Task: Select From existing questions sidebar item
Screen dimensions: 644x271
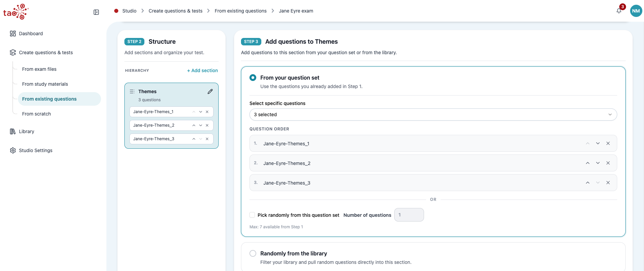Action: click(59, 99)
